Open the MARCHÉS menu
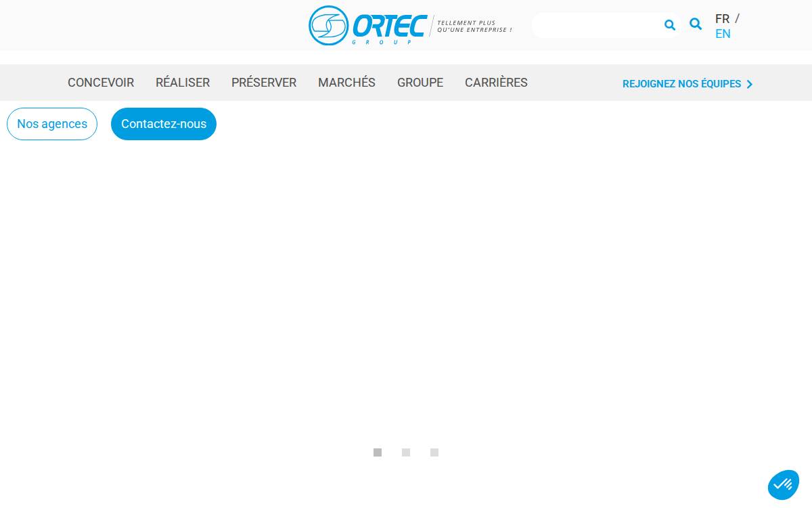Image resolution: width=812 pixels, height=508 pixels. [346, 83]
